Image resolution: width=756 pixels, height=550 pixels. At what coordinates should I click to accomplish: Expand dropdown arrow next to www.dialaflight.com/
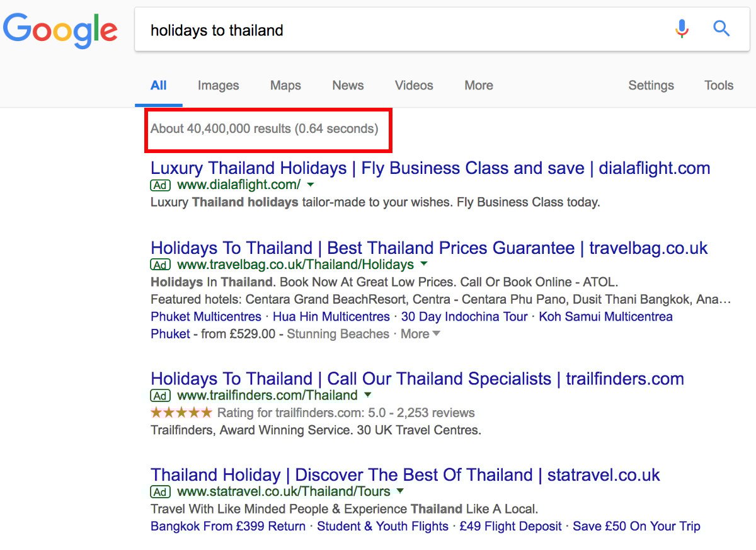click(310, 185)
